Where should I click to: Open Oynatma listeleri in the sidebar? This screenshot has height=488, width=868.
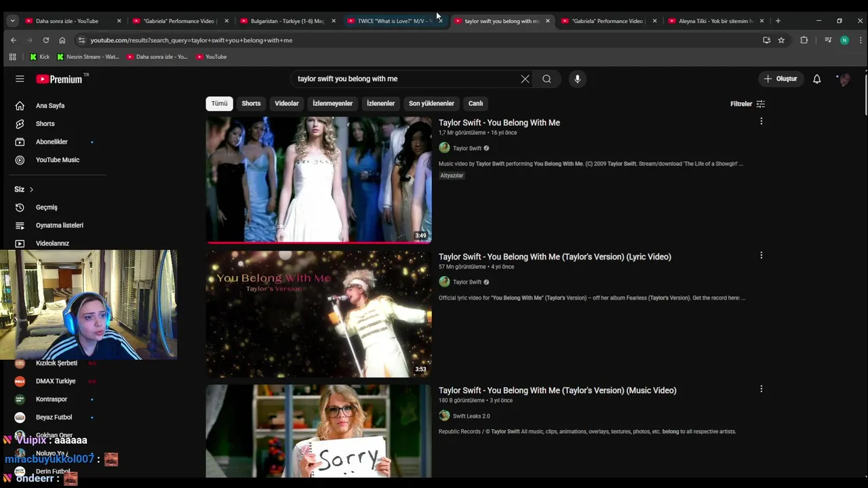click(59, 225)
